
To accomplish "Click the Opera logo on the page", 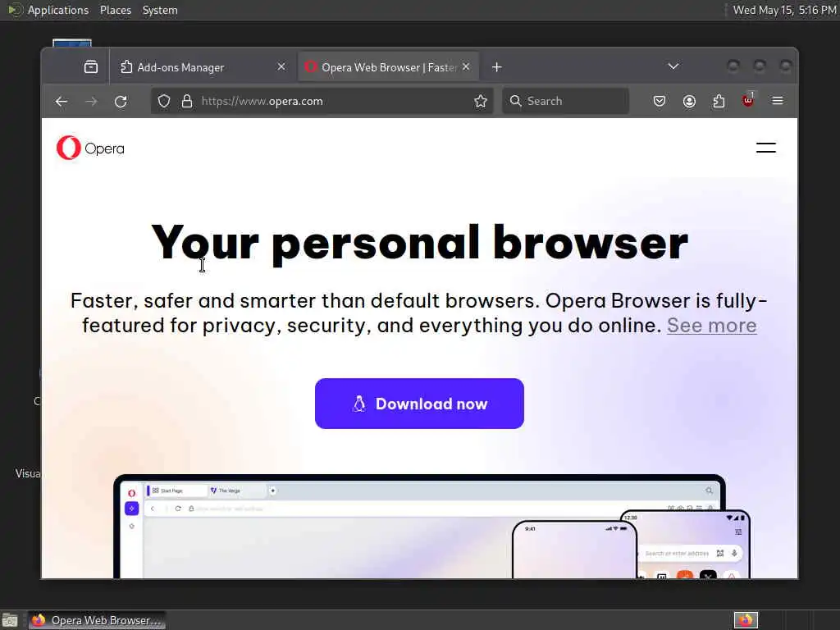I will click(90, 148).
